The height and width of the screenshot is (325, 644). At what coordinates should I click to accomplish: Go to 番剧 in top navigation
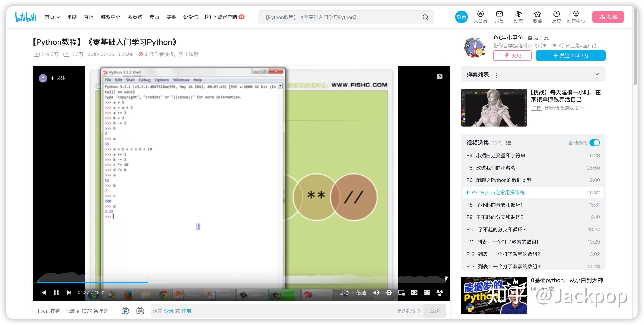(x=72, y=17)
